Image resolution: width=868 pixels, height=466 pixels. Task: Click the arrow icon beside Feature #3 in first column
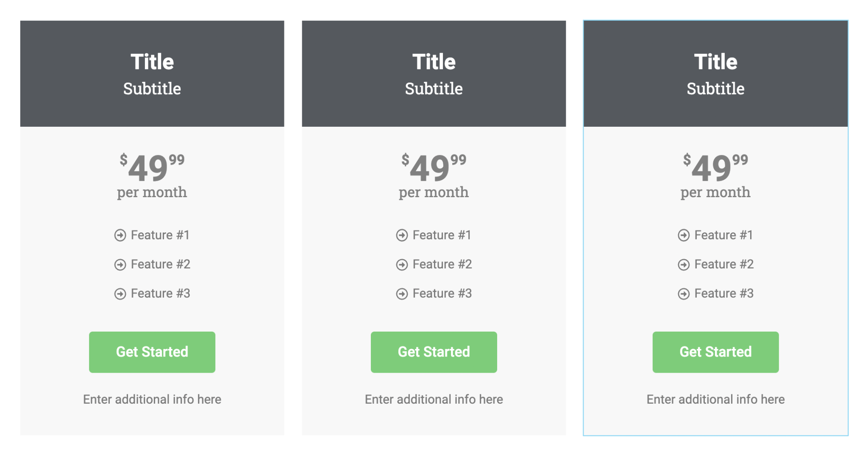tap(120, 293)
